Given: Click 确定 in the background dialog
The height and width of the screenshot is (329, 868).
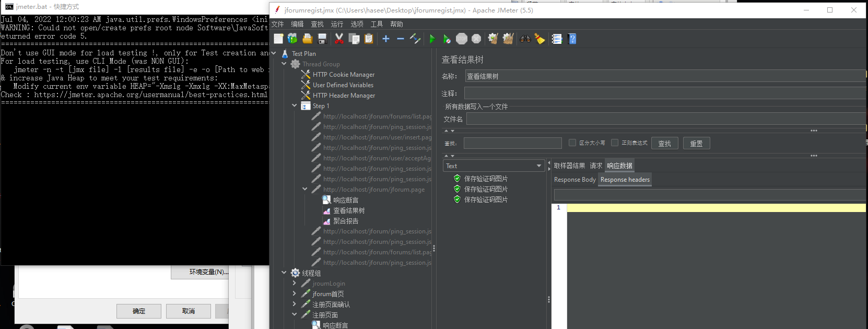Looking at the screenshot, I should [139, 311].
